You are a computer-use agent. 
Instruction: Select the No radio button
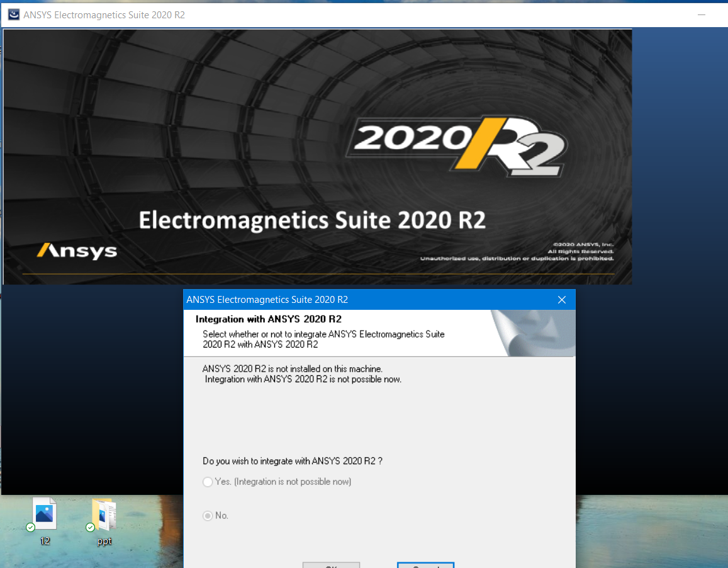click(208, 516)
